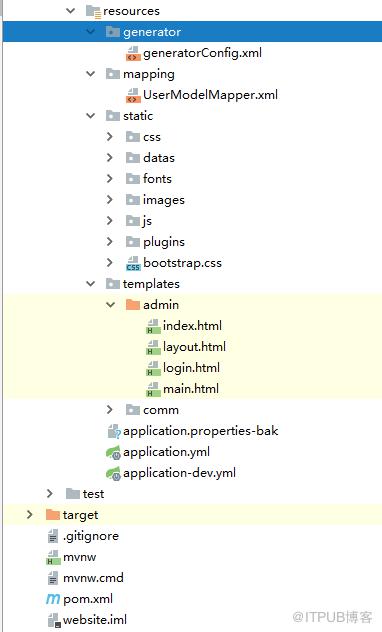Screen dimensions: 382x632
Task: Click application.yml Spring icon
Action: (x=113, y=453)
